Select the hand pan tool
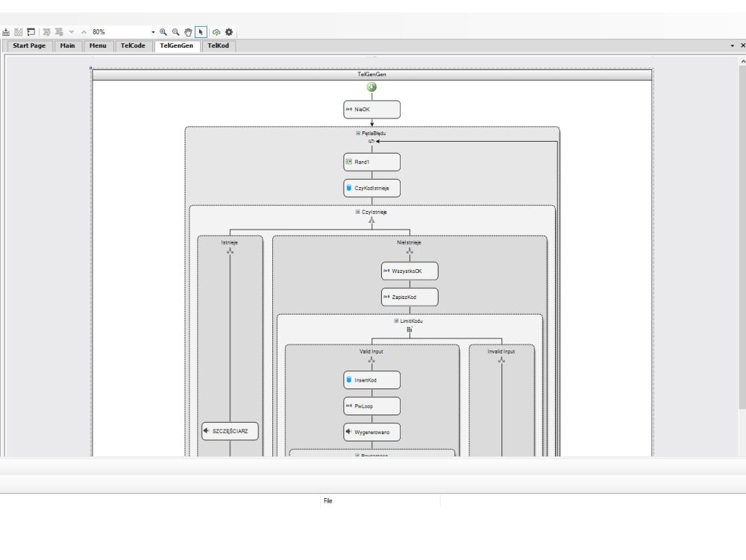 [x=188, y=32]
